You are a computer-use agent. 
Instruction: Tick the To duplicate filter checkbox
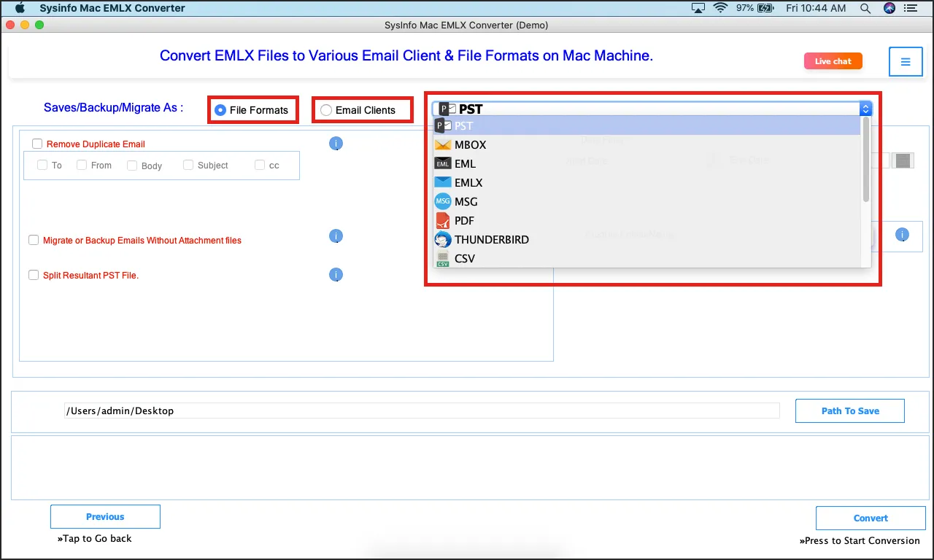point(42,166)
